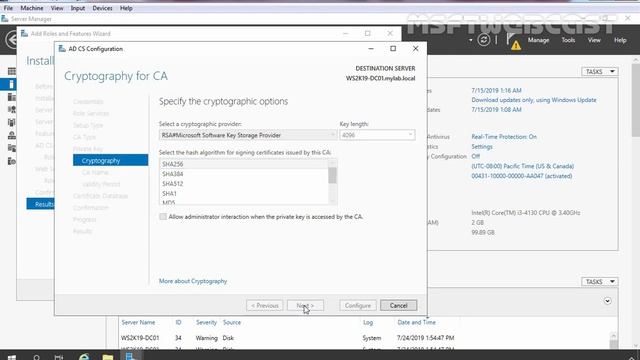The width and height of the screenshot is (640, 360).
Task: Select Local Server icon in sidebar
Action: coord(11,84)
